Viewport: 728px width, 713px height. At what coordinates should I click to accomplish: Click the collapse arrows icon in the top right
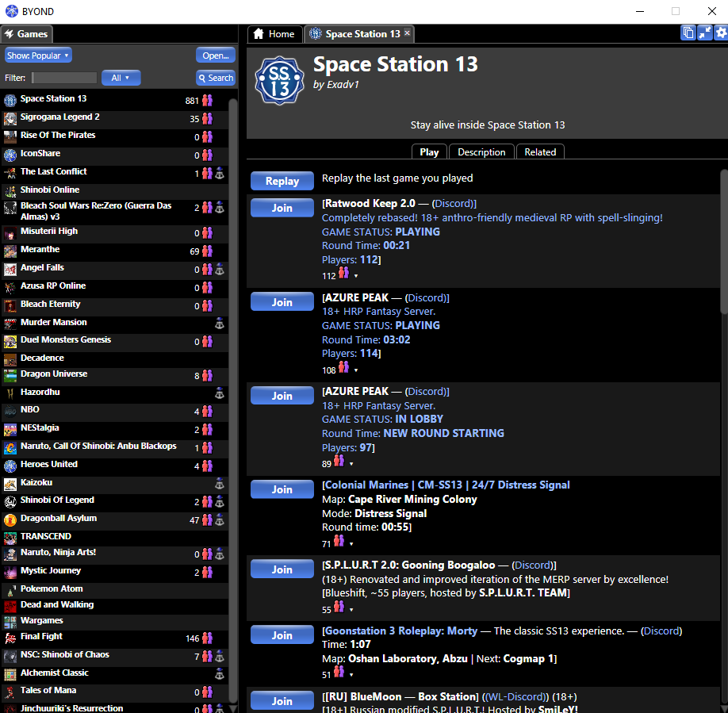705,33
